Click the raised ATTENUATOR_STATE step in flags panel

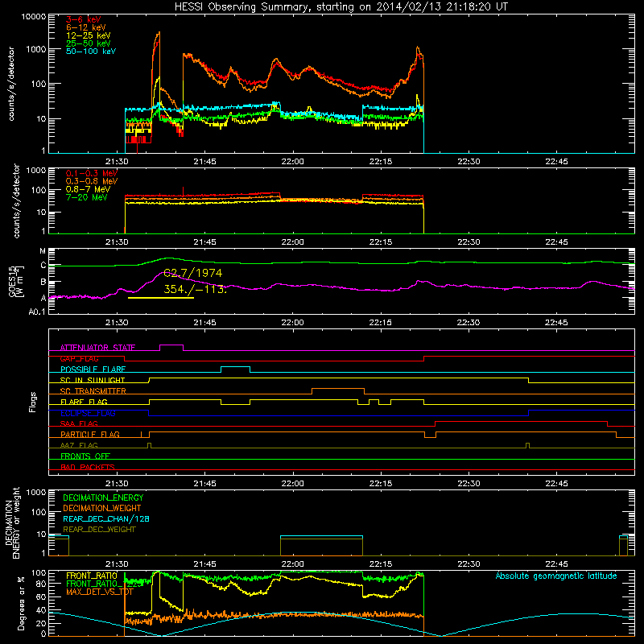171,348
